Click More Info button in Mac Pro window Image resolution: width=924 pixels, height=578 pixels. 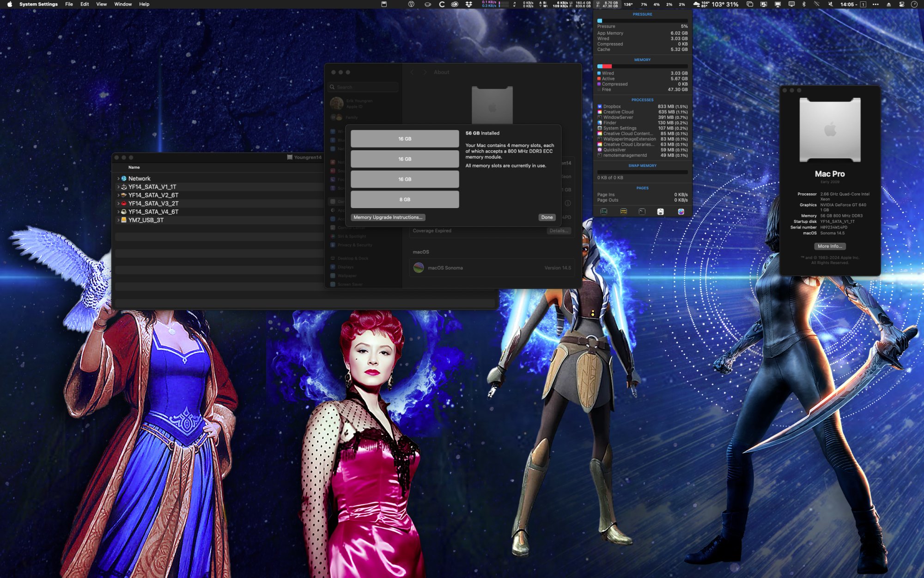tap(829, 246)
